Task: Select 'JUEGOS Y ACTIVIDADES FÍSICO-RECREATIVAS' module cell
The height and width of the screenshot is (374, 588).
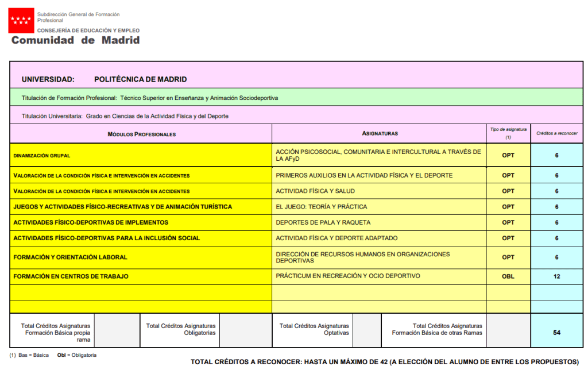Action: pos(141,207)
